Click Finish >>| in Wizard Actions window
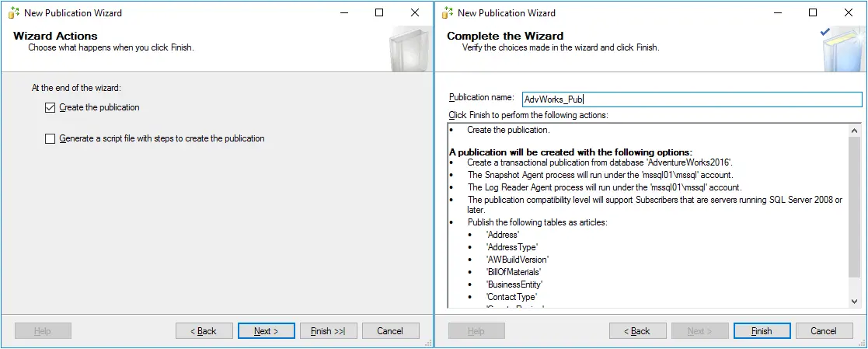The width and height of the screenshot is (868, 349). point(328,330)
